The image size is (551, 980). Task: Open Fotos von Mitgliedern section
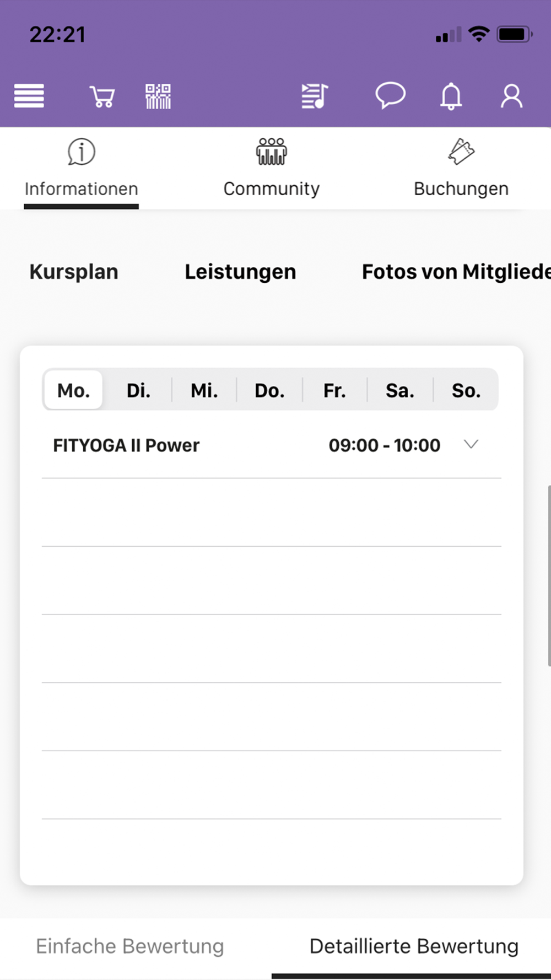point(456,272)
